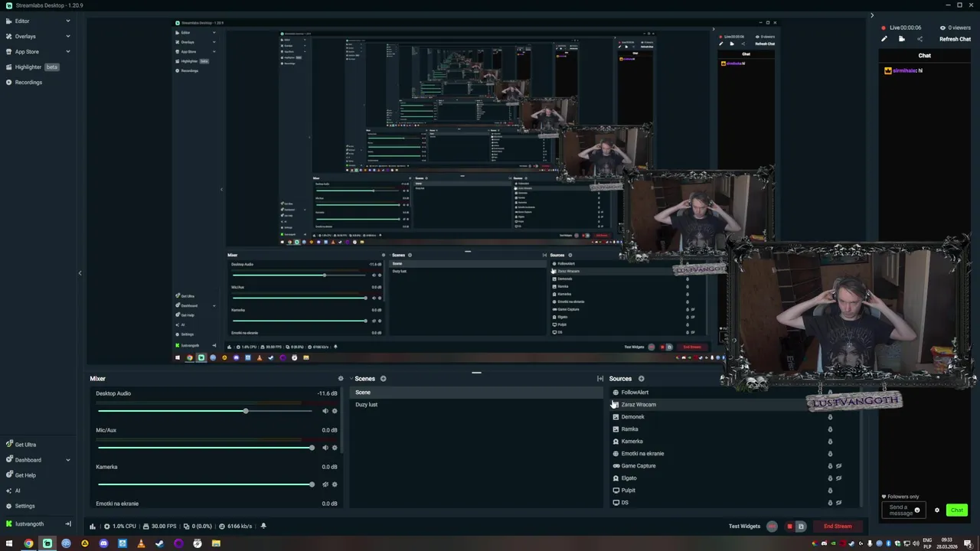The width and height of the screenshot is (980, 551).
Task: Edit stream info with pencil icon
Action: (x=884, y=39)
